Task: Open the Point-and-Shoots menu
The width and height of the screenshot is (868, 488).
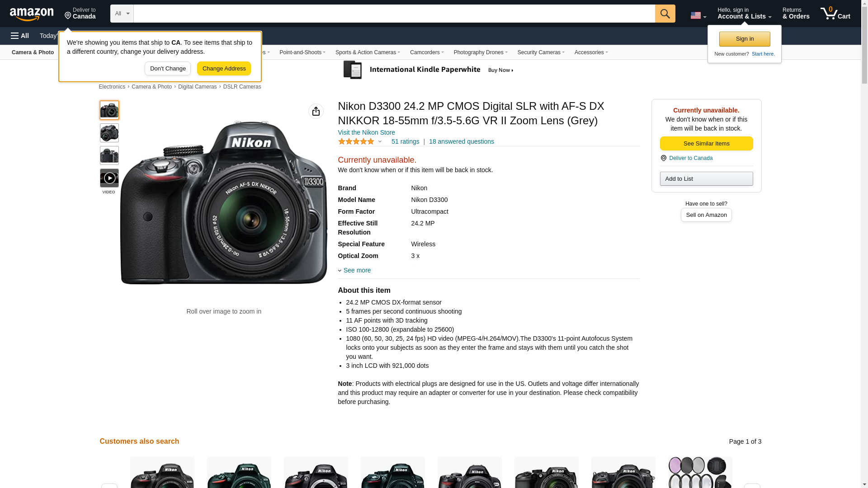Action: pyautogui.click(x=302, y=52)
